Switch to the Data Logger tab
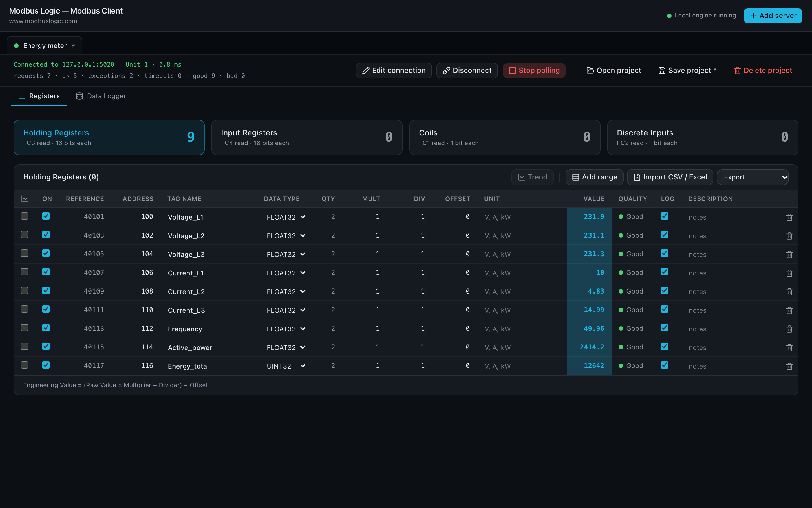Image resolution: width=812 pixels, height=508 pixels. [x=101, y=96]
